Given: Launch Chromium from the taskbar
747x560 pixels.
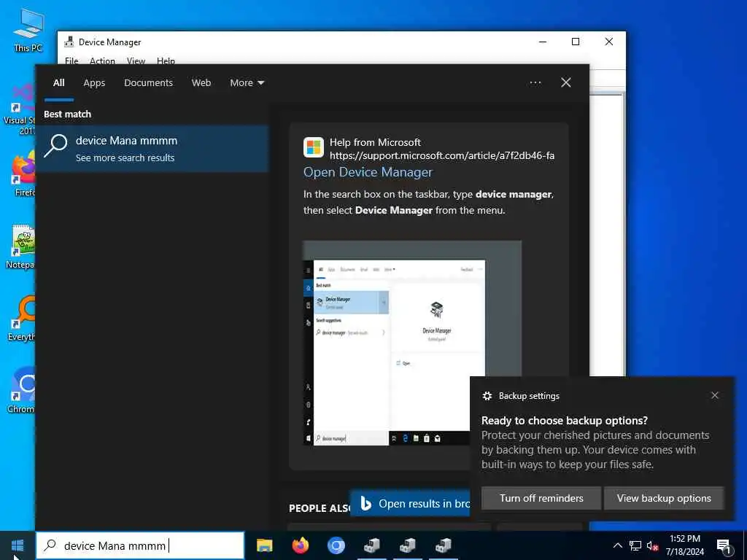Looking at the screenshot, I should [336, 545].
